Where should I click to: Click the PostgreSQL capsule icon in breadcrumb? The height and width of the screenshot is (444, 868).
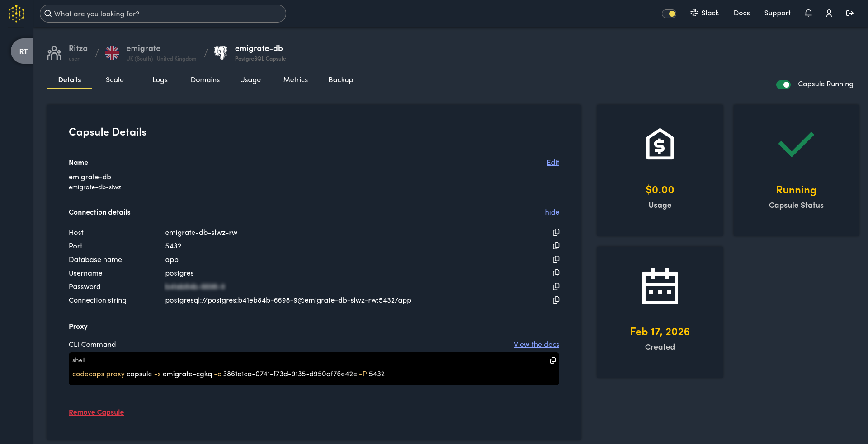click(x=221, y=52)
